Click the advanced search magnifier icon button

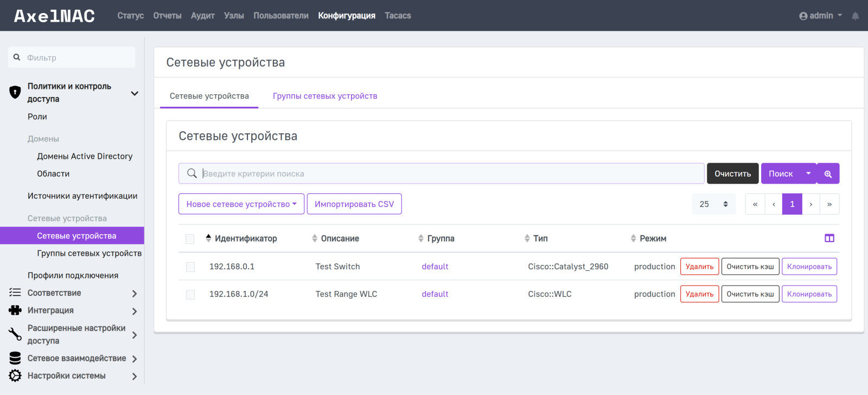click(x=828, y=174)
